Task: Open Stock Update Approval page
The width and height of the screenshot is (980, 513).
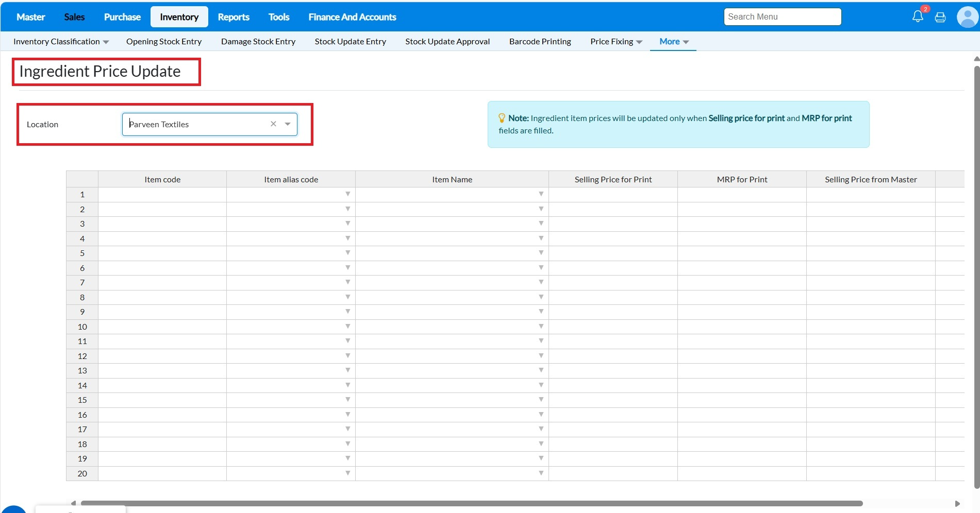Action: [447, 42]
